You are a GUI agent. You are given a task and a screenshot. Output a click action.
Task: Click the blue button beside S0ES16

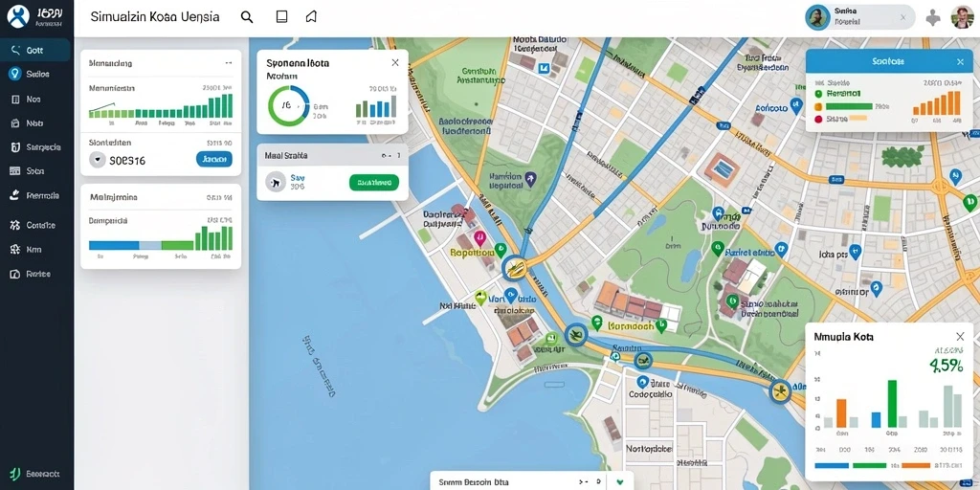coord(214,160)
